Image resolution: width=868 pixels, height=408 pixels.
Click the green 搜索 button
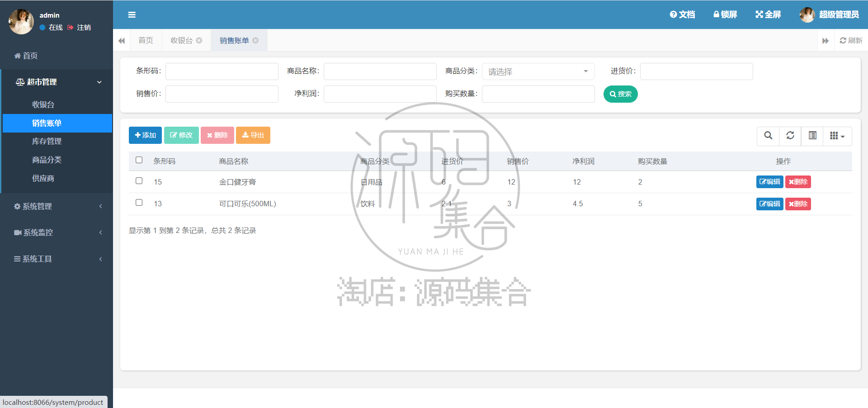[x=621, y=94]
